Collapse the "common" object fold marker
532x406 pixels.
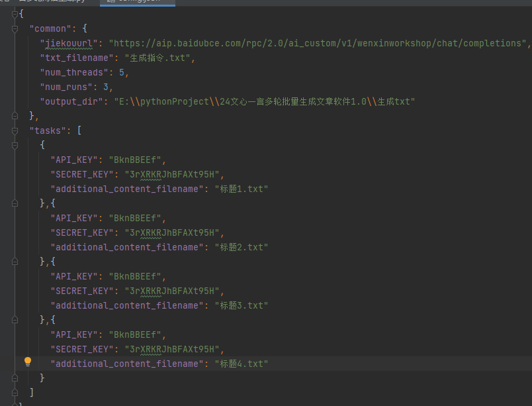tap(15, 29)
